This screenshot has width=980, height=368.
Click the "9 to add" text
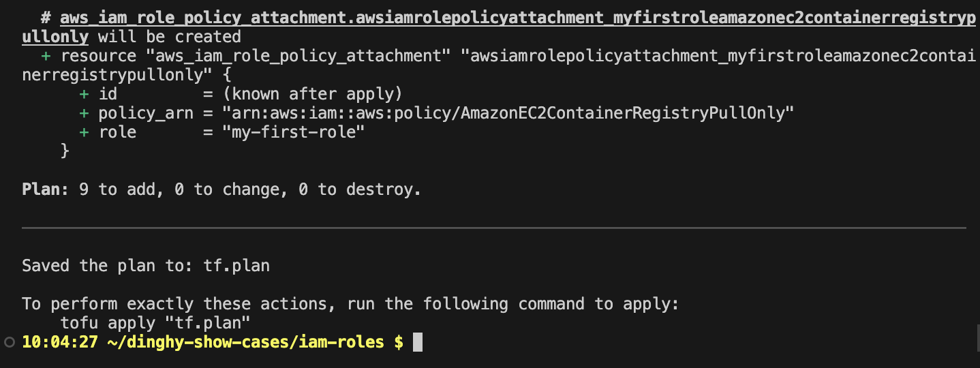coord(117,189)
